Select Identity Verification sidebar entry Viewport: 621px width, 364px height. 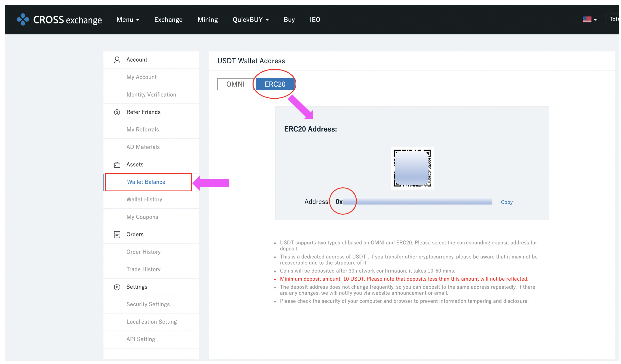coord(151,95)
